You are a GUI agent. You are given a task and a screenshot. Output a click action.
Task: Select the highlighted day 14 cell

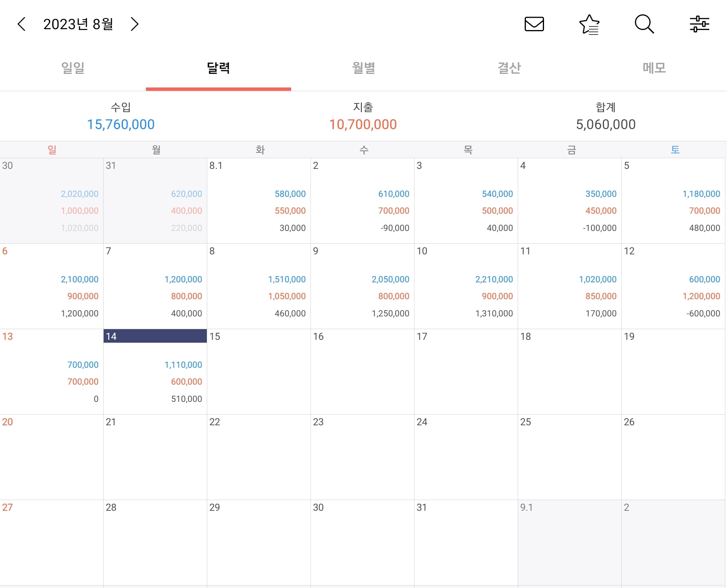point(155,371)
